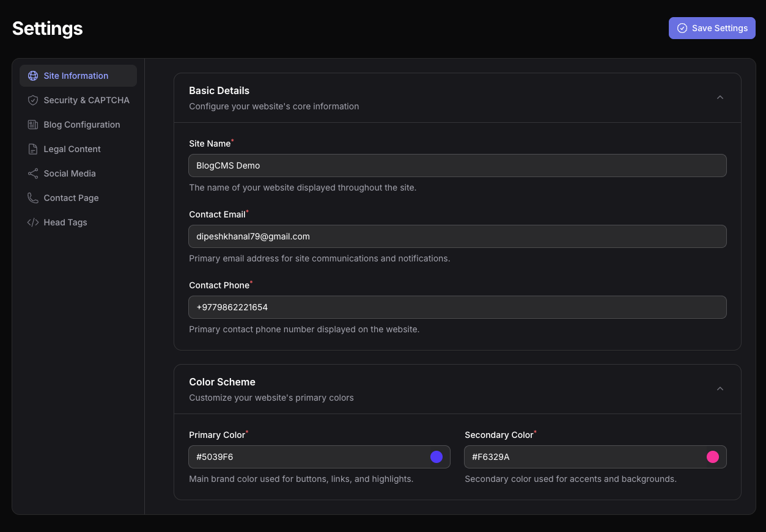
Task: Click the Basic Details header chevron
Action: tap(720, 97)
